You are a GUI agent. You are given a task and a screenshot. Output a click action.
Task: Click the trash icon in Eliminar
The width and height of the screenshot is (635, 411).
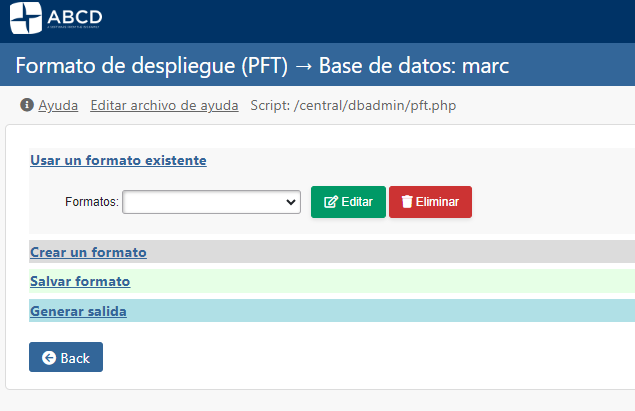(406, 202)
